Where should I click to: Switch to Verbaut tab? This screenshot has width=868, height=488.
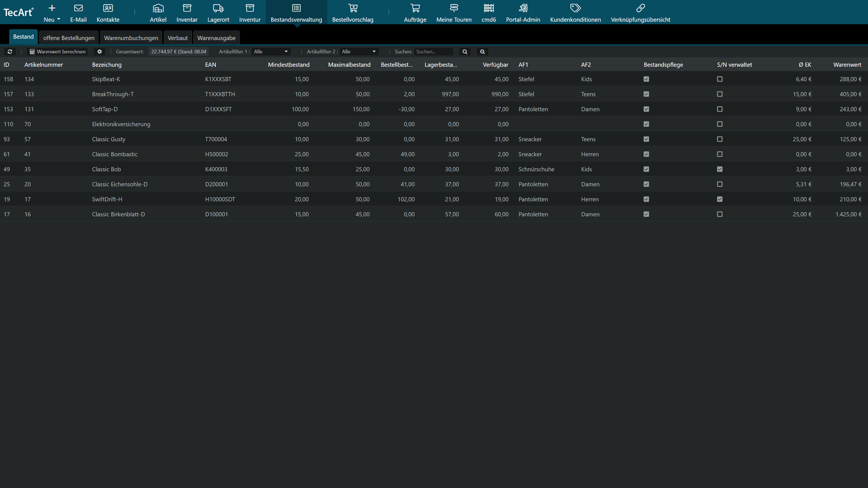pyautogui.click(x=177, y=38)
